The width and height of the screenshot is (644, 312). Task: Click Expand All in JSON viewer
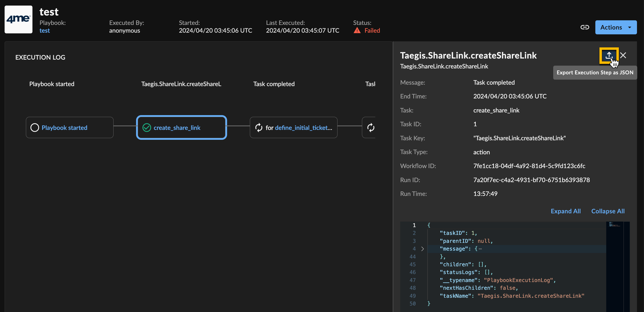click(x=566, y=211)
